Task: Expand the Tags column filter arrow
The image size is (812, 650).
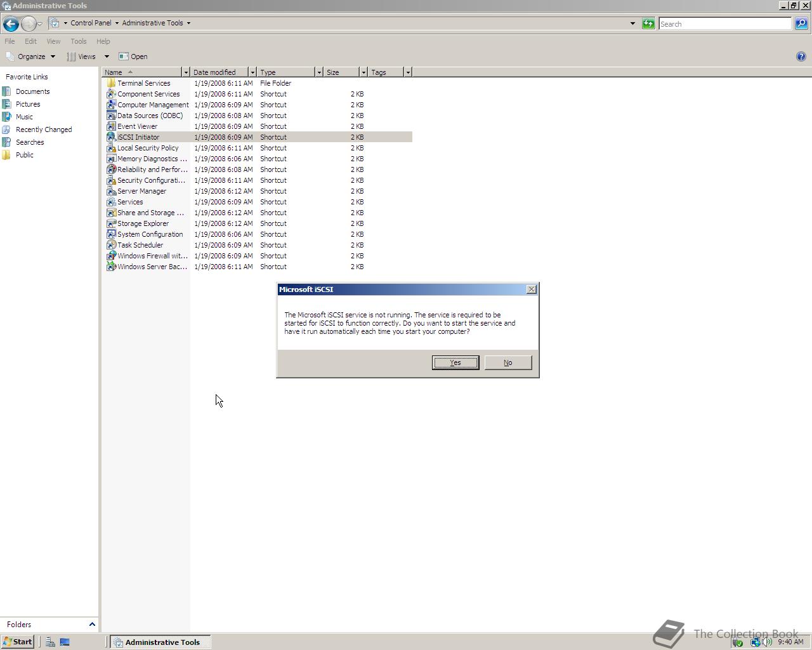Action: [x=408, y=72]
